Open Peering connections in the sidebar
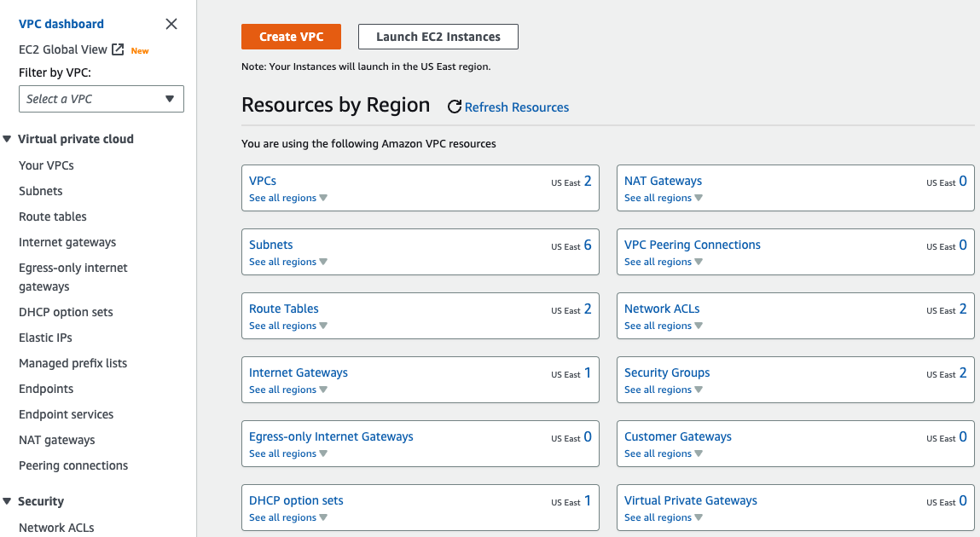980x537 pixels. 73,465
